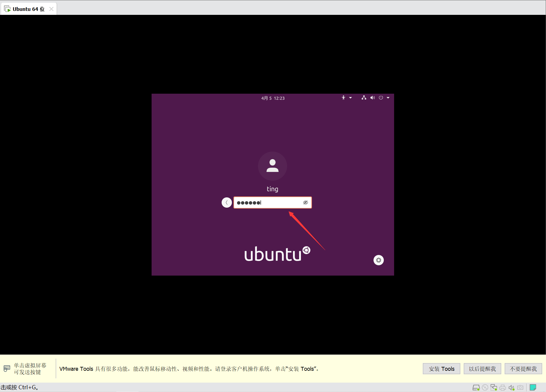Click the printer device status icon
546x392 pixels.
503,387
